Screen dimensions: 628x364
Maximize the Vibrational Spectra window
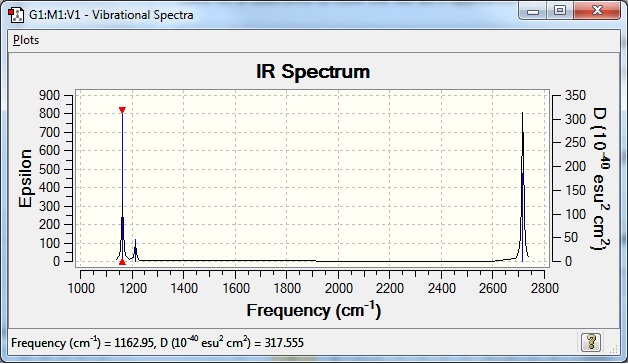click(560, 11)
